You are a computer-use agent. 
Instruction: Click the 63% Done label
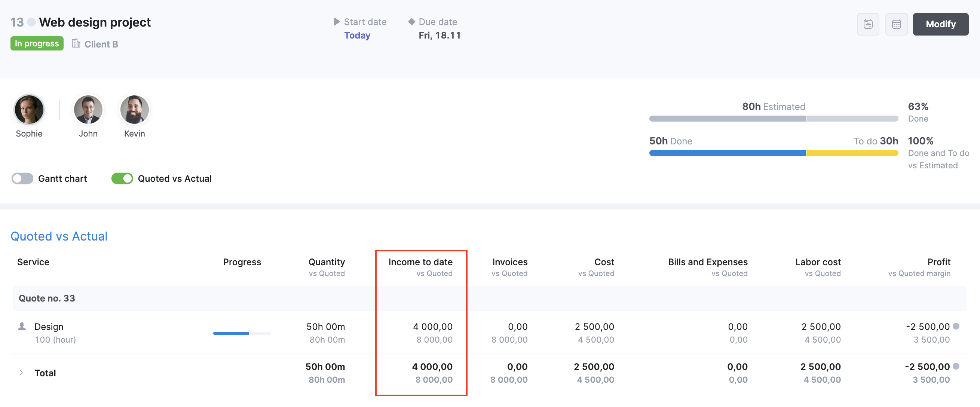click(918, 112)
